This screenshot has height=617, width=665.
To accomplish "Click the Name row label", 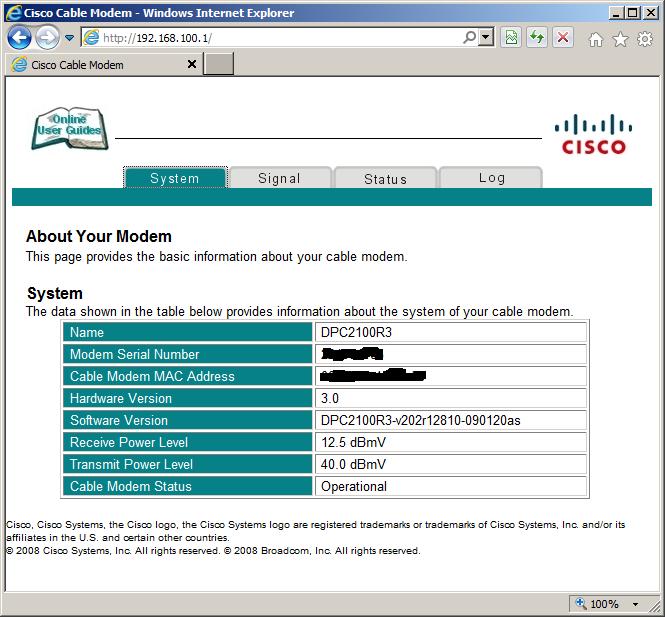I will pyautogui.click(x=87, y=332).
